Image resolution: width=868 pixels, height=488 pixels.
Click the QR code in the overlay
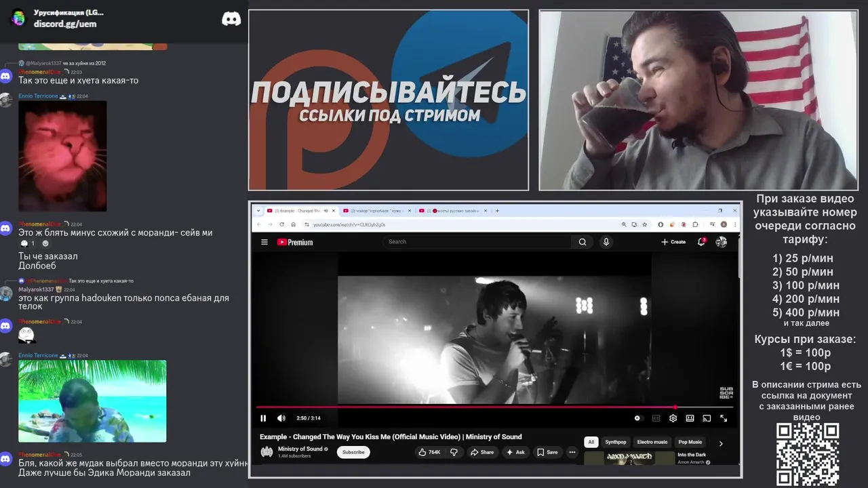(807, 454)
